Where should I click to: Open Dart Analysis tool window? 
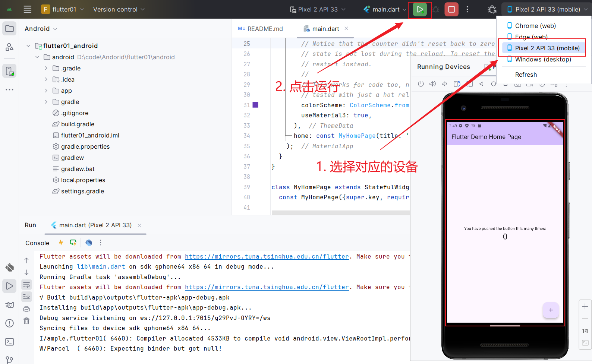[10, 268]
